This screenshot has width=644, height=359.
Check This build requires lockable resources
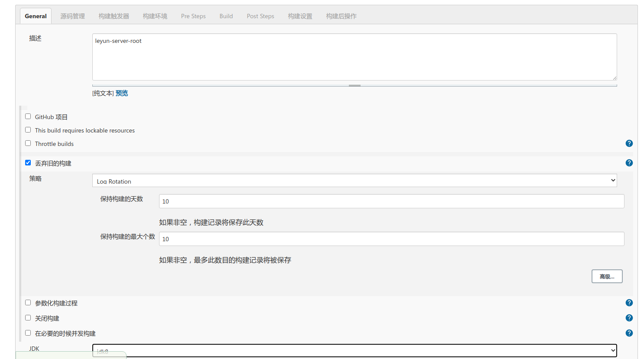(28, 130)
